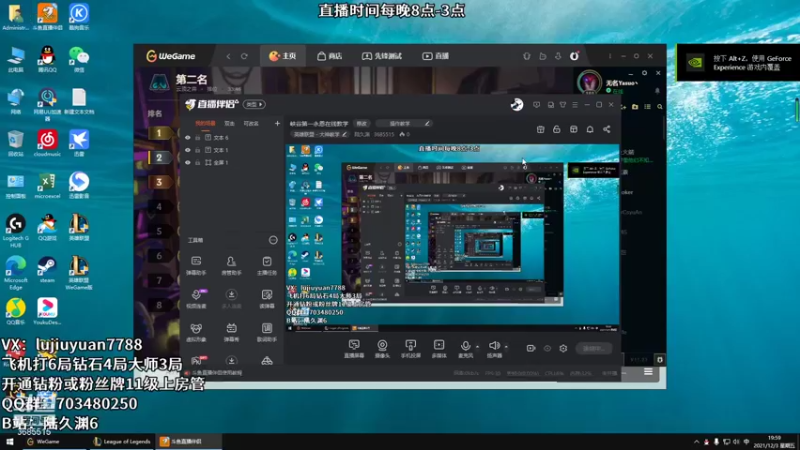Click the record video camera icon
The height and width of the screenshot is (450, 800).
531,348
